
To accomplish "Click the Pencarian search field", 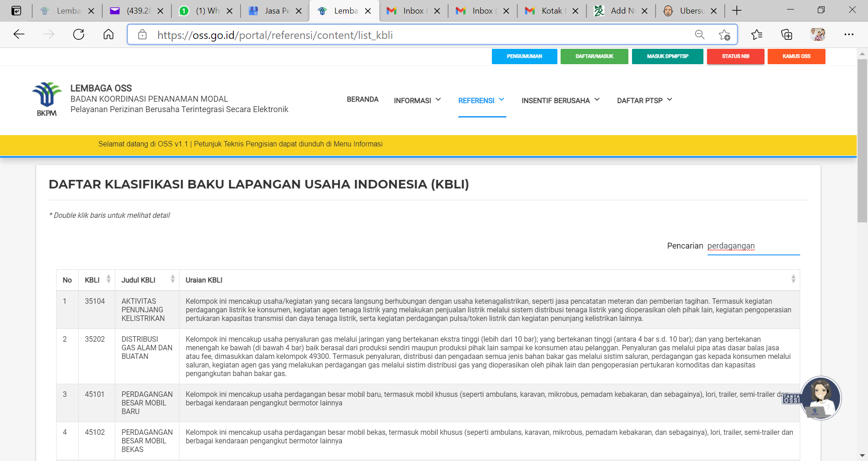I will tap(752, 246).
